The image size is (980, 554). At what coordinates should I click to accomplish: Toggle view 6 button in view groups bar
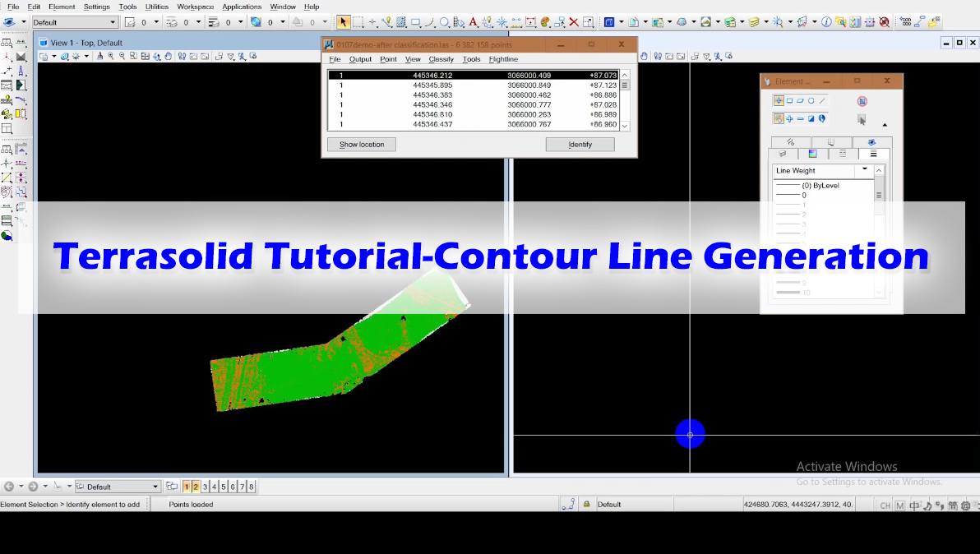[x=233, y=487]
